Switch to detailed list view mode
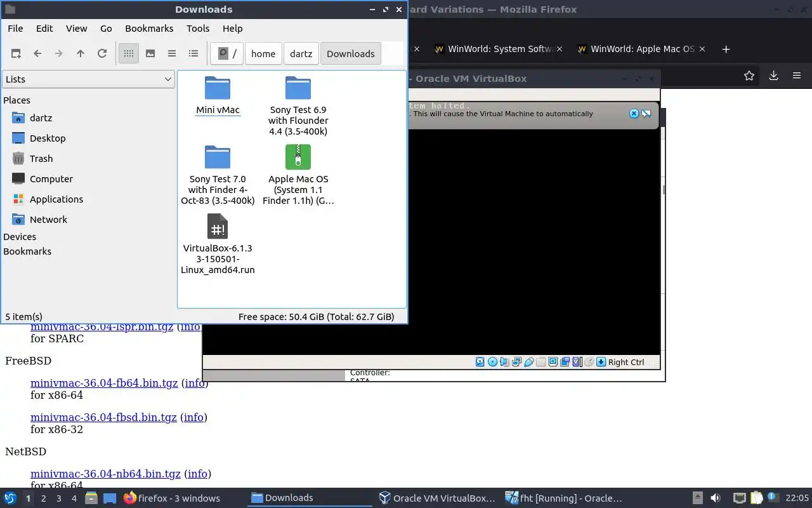The height and width of the screenshot is (508, 812). [193, 54]
